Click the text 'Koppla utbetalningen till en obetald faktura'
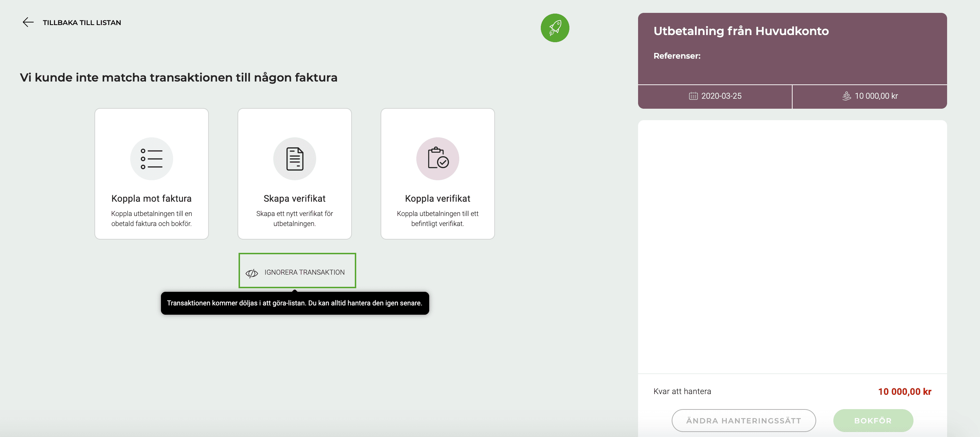Viewport: 980px width, 437px height. click(151, 219)
